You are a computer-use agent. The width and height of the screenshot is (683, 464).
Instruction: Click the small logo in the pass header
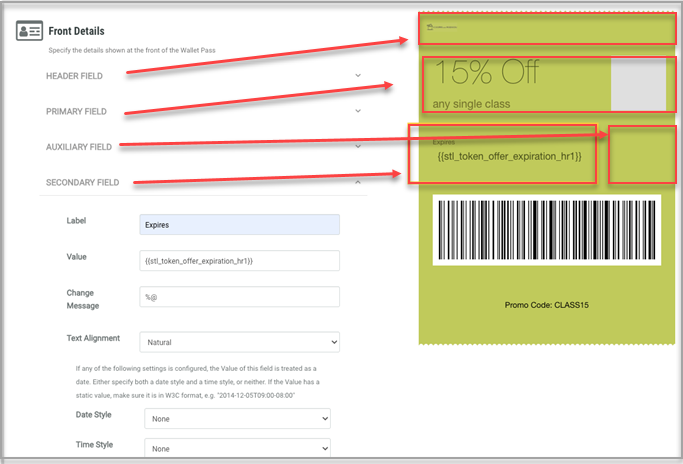point(440,28)
